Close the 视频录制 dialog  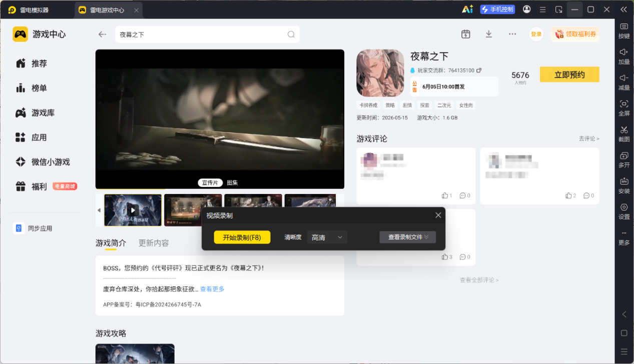(438, 215)
